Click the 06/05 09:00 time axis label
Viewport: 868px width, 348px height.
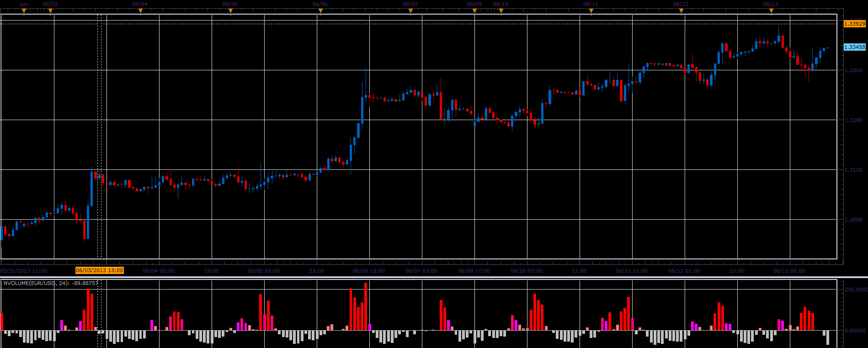264,271
